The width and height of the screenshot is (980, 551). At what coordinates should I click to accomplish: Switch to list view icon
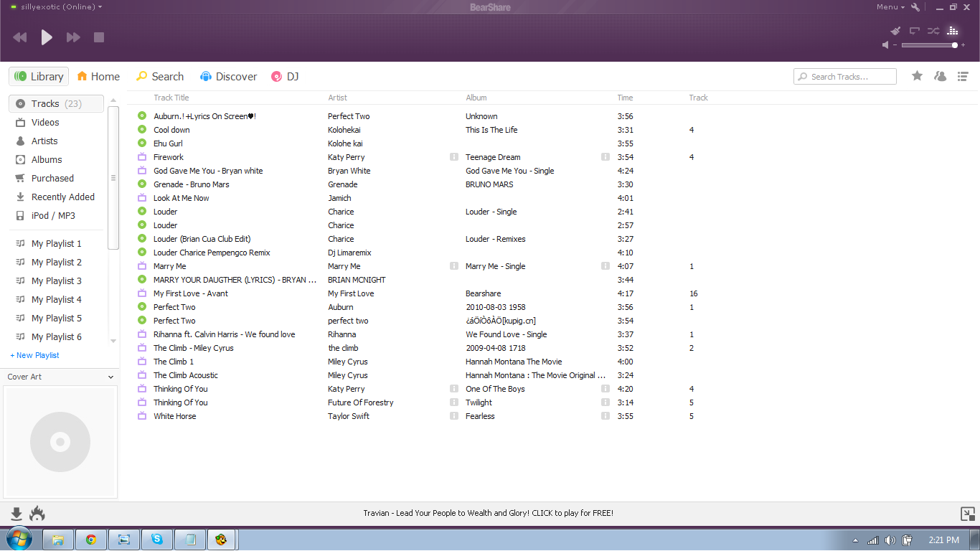(x=963, y=76)
